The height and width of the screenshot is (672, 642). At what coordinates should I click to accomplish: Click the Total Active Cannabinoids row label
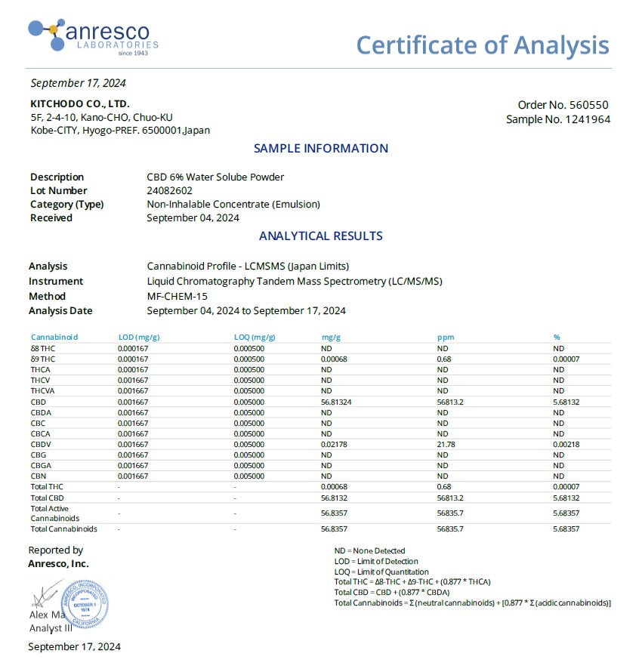pos(55,513)
